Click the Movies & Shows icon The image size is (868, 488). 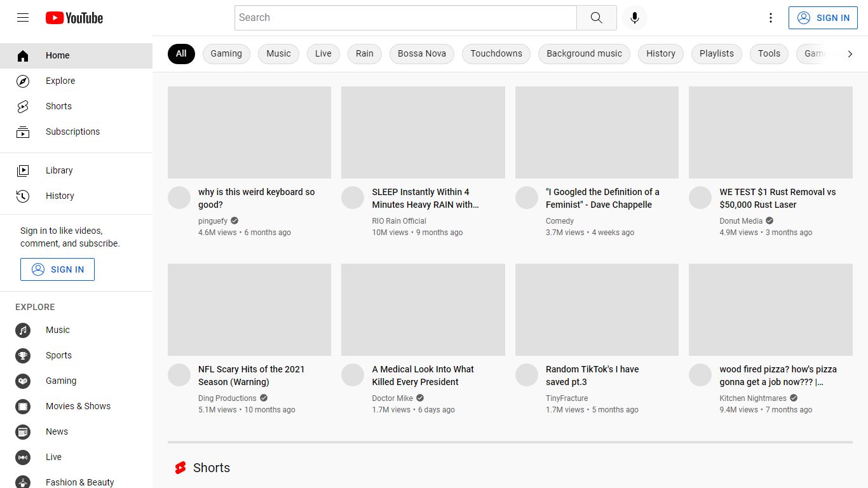click(x=23, y=407)
